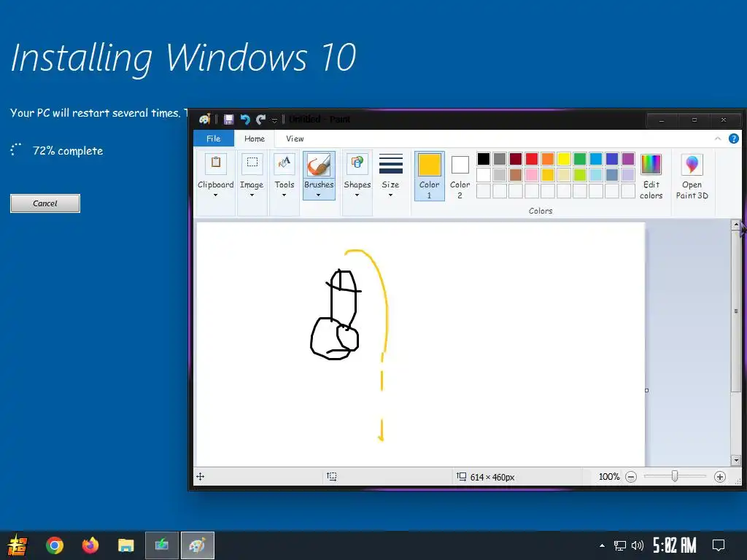Maximize the Paint window
The height and width of the screenshot is (560, 747).
(x=694, y=120)
